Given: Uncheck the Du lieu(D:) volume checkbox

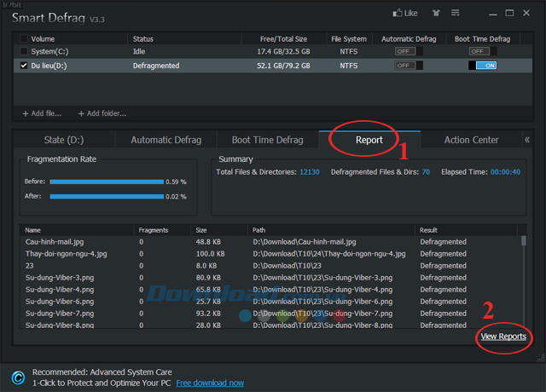Looking at the screenshot, I should 23,65.
